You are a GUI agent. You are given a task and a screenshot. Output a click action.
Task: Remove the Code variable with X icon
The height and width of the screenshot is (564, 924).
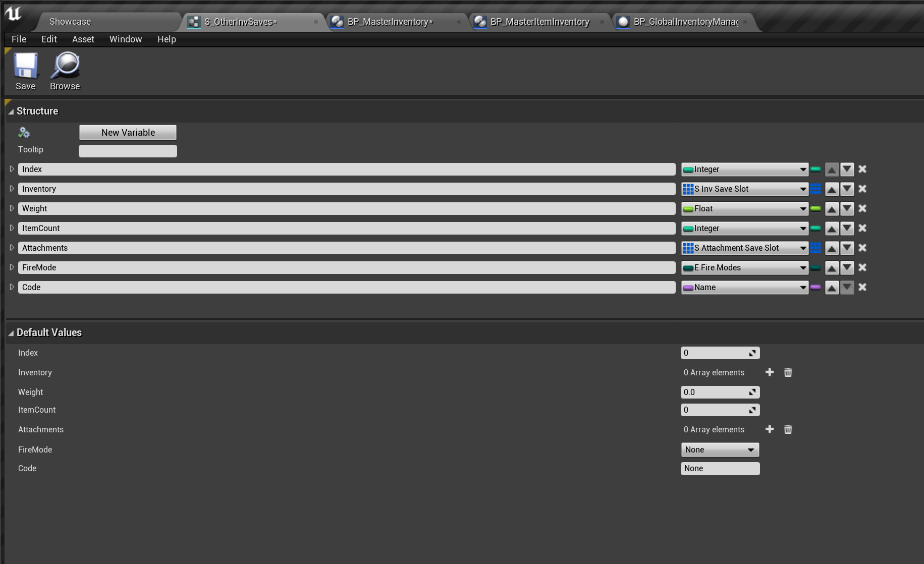(862, 287)
